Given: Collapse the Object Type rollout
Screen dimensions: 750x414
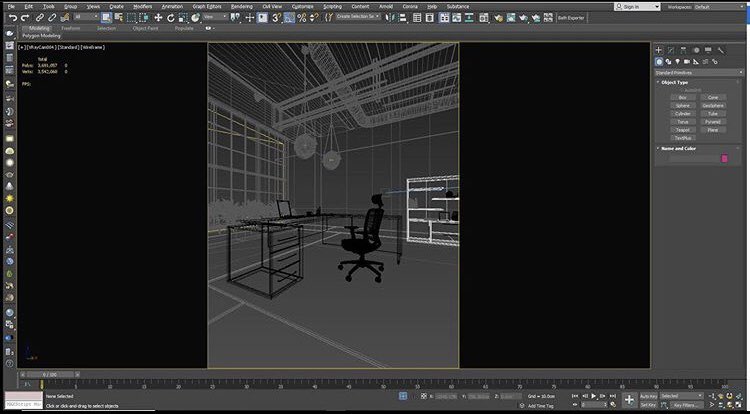Looking at the screenshot, I should 674,82.
